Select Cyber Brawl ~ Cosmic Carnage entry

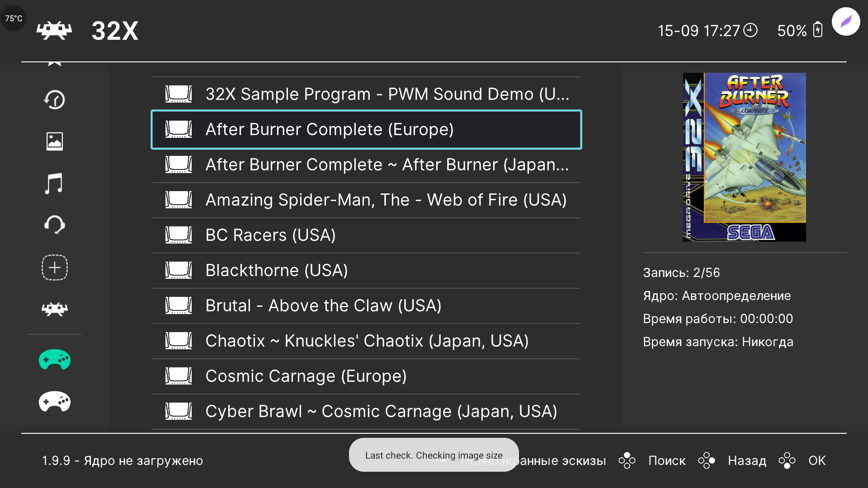(366, 411)
